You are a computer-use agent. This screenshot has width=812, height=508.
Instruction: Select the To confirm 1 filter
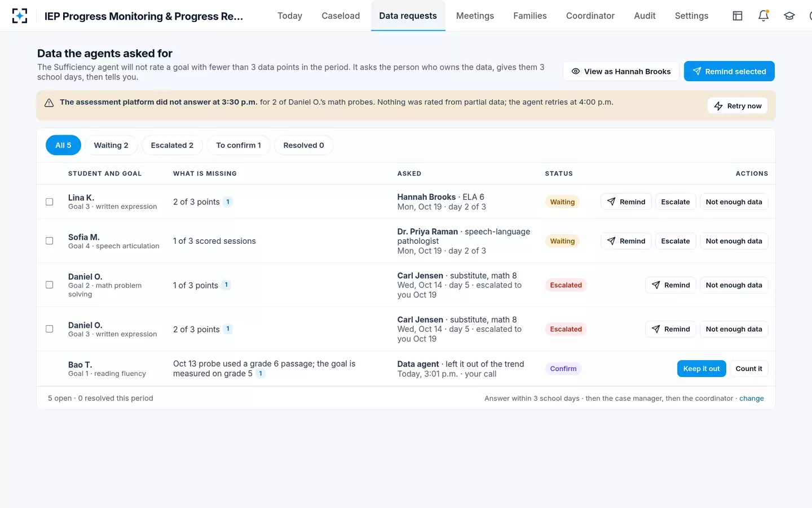pyautogui.click(x=239, y=145)
